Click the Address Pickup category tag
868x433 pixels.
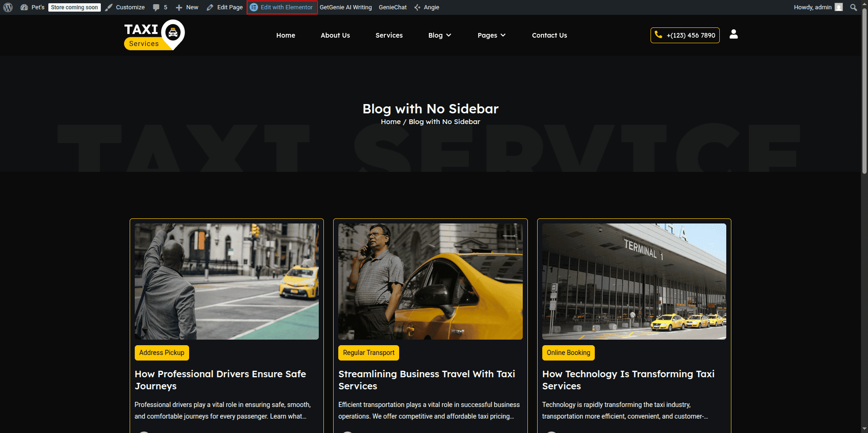click(162, 353)
